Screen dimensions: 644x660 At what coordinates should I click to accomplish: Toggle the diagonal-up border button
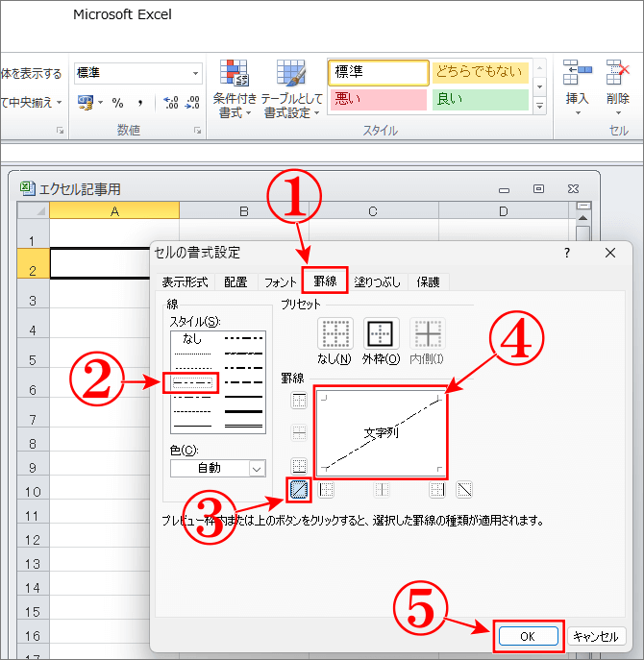tap(299, 490)
